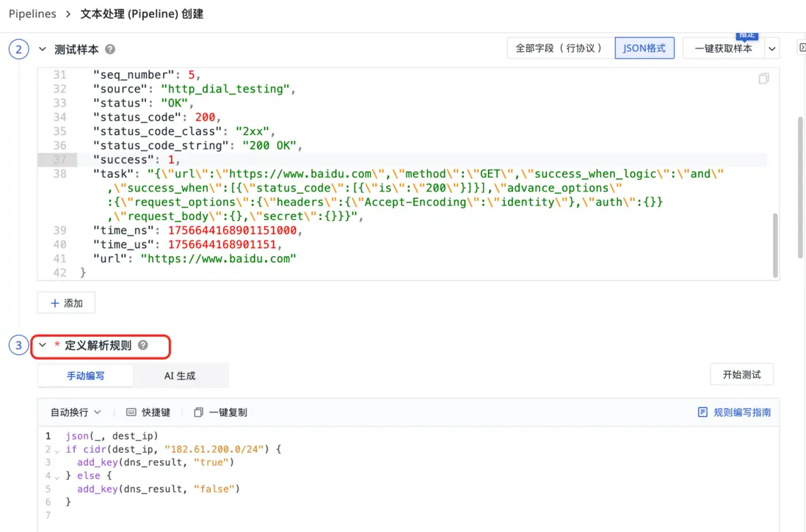Click step 2 circle indicator
Viewport: 806px width, 532px height.
pos(18,49)
